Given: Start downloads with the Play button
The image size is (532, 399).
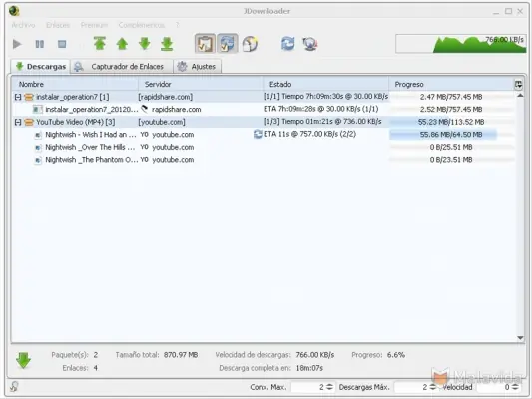Looking at the screenshot, I should 17,44.
